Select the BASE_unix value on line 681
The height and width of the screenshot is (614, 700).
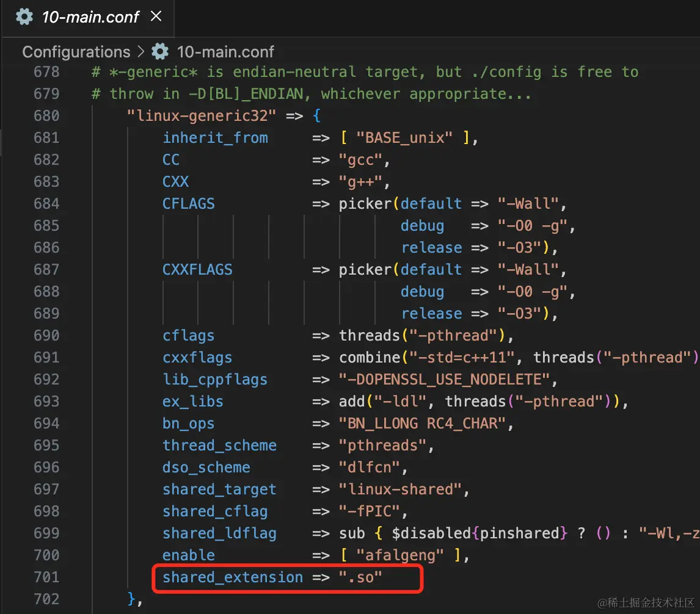(404, 137)
